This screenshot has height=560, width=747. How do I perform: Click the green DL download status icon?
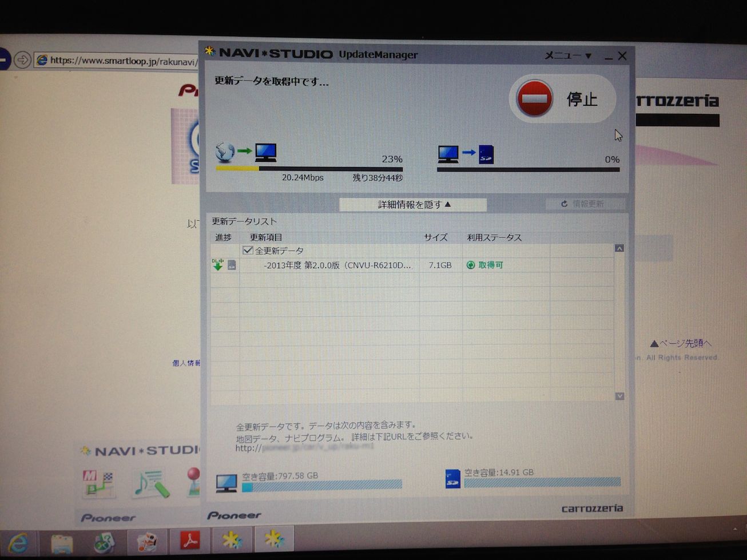[218, 264]
